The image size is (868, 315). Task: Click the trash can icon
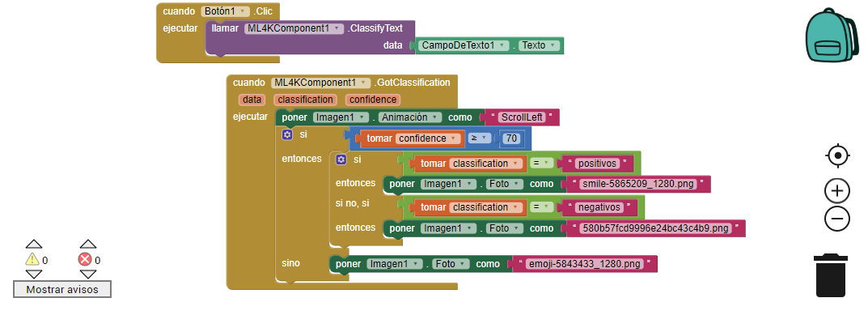tap(831, 275)
